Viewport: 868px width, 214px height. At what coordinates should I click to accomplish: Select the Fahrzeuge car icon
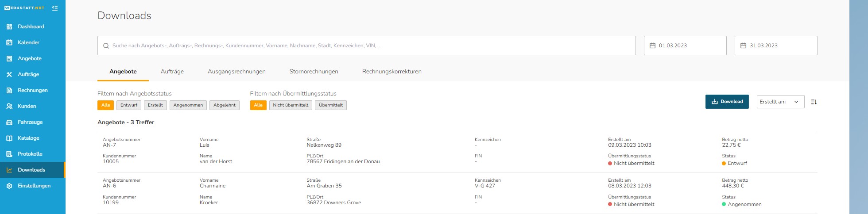[9, 122]
